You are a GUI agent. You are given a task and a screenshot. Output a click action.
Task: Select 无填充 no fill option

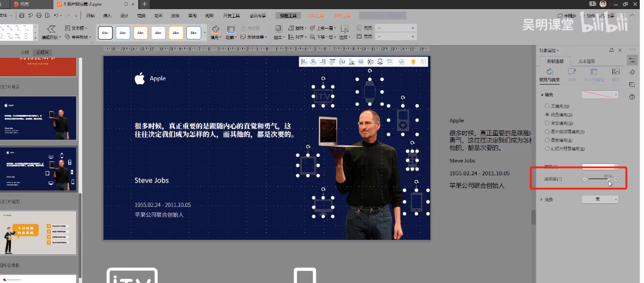(x=557, y=107)
